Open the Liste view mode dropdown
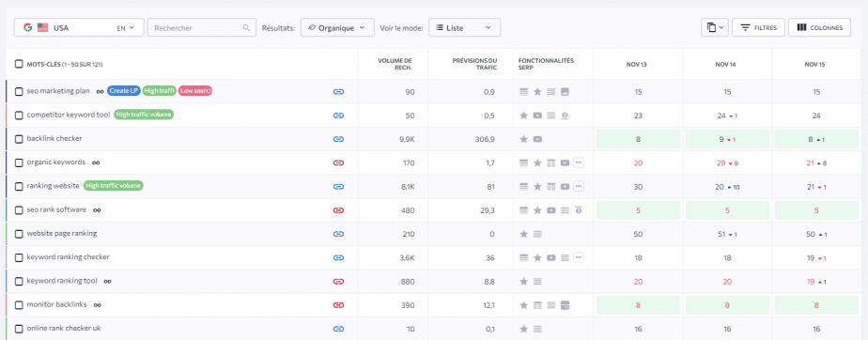868x340 pixels. 464,27
